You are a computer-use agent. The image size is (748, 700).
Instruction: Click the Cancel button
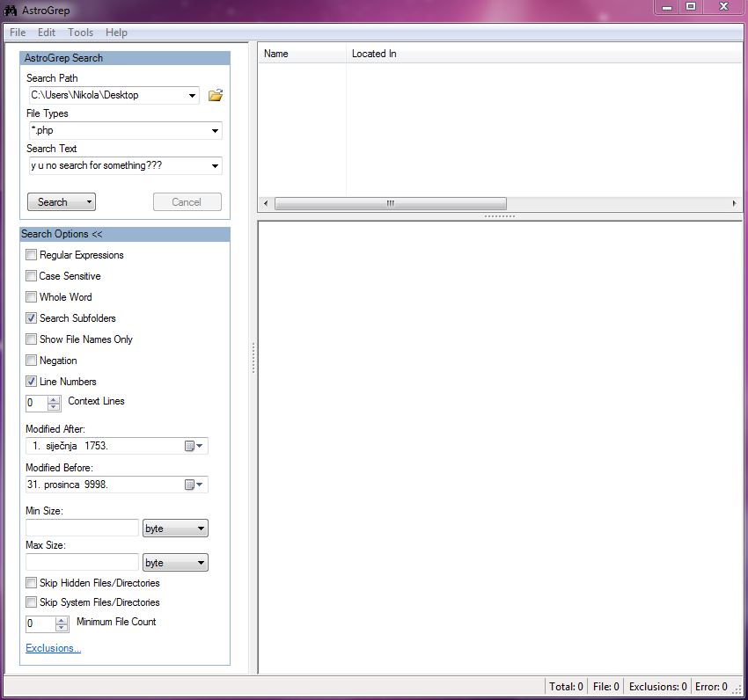pos(187,201)
